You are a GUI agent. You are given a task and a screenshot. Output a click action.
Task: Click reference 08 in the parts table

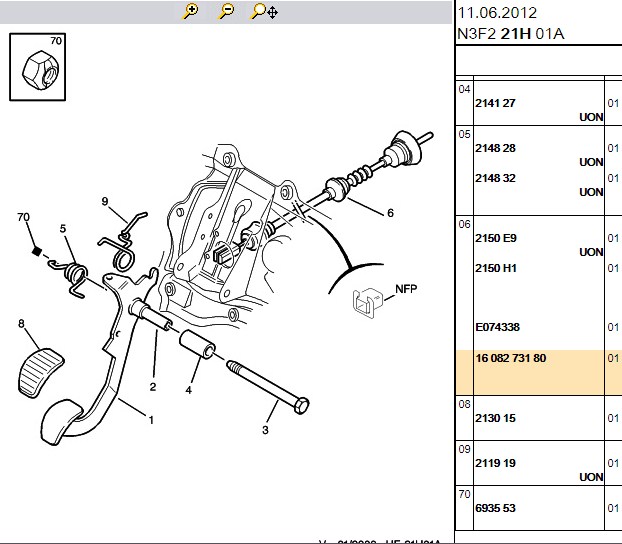(x=464, y=404)
